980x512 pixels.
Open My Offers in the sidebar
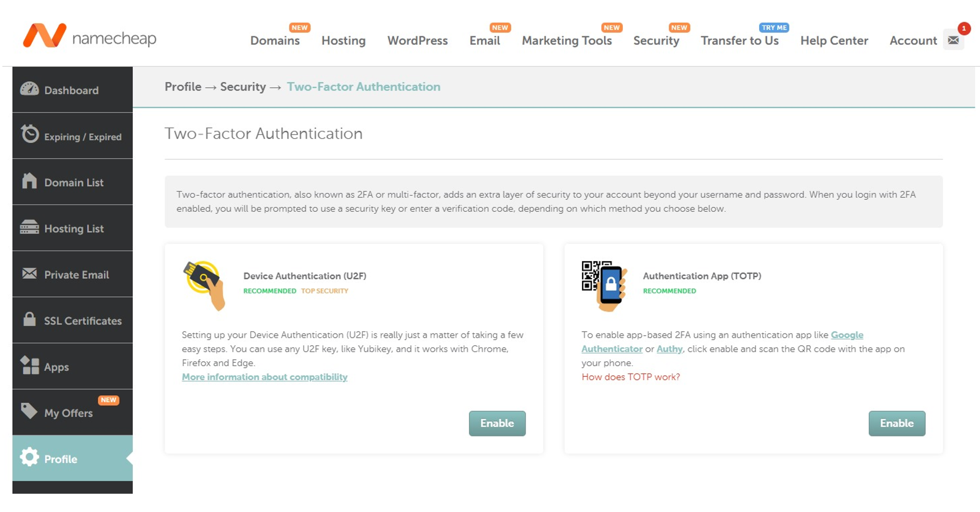pyautogui.click(x=73, y=412)
